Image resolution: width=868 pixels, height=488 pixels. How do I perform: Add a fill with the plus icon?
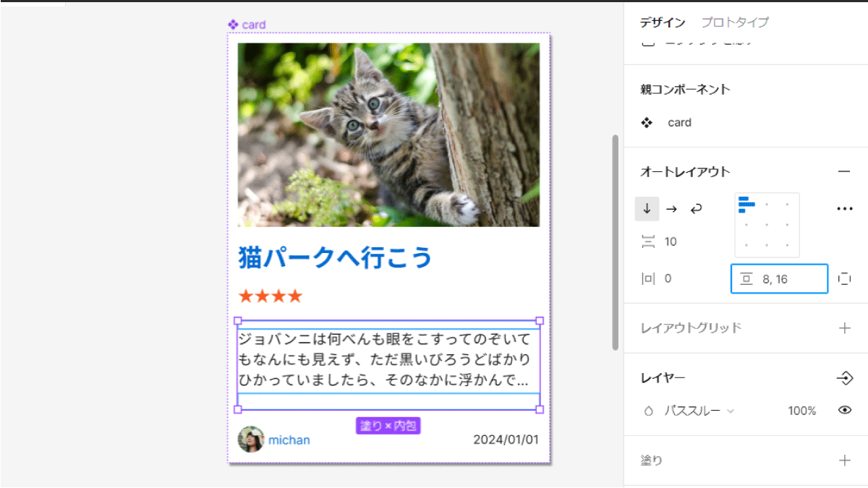[x=844, y=461]
